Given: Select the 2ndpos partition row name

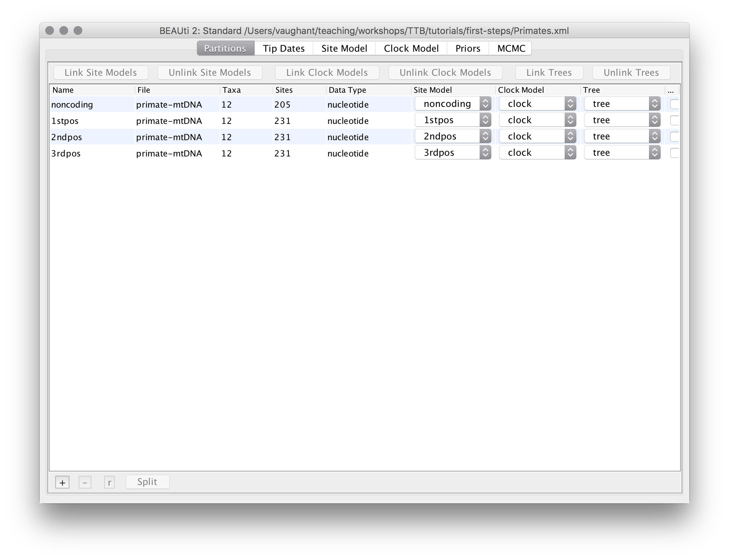Looking at the screenshot, I should tap(67, 137).
